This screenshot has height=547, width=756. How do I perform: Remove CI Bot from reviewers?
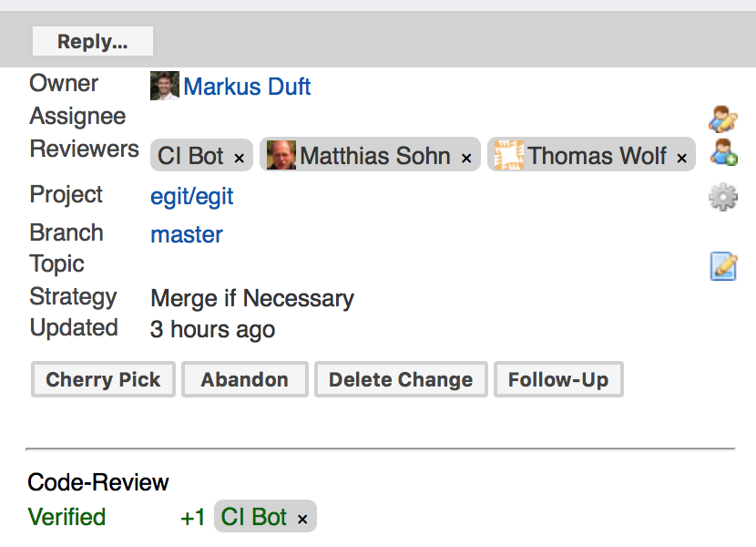click(240, 159)
